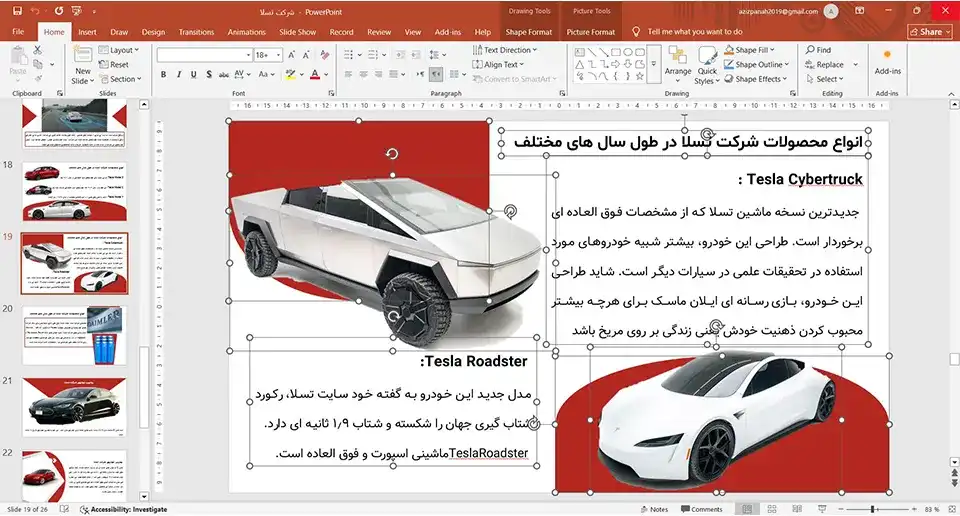Click the Replace button
The image size is (960, 516).
coord(825,64)
